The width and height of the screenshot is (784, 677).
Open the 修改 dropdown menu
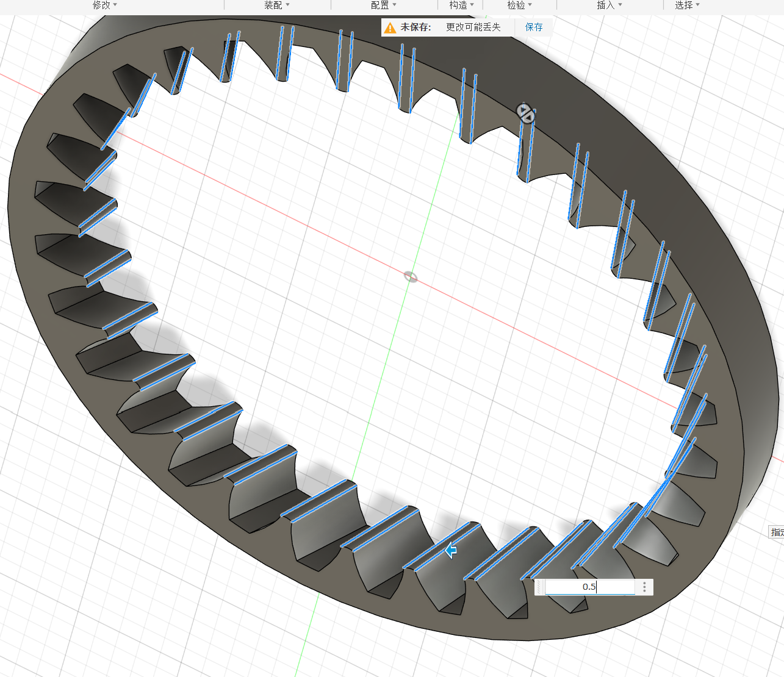105,5
